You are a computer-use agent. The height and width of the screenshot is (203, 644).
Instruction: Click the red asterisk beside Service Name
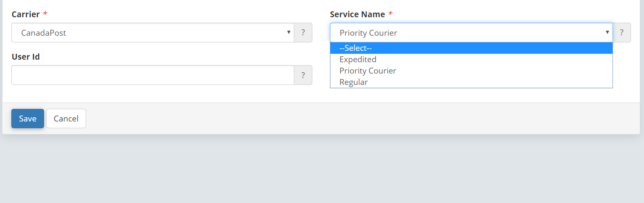click(x=390, y=13)
